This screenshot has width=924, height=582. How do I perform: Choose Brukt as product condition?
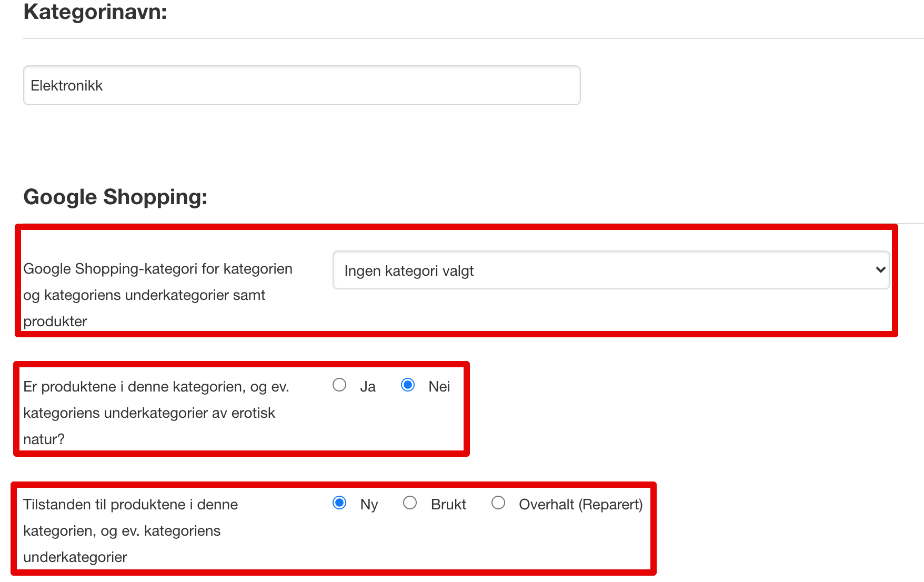(410, 503)
